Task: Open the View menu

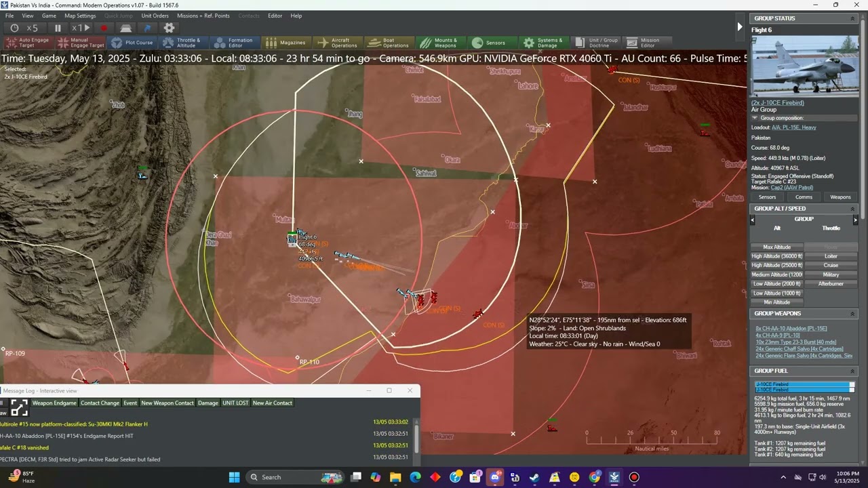Action: (x=28, y=16)
